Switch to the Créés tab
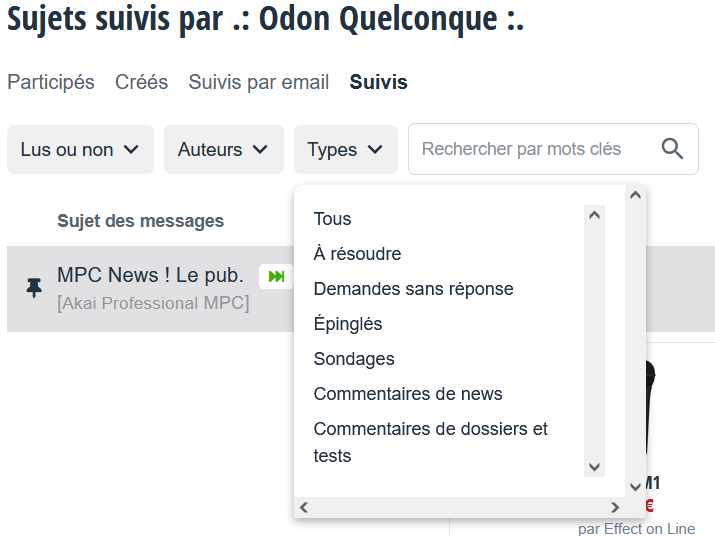 [x=141, y=82]
